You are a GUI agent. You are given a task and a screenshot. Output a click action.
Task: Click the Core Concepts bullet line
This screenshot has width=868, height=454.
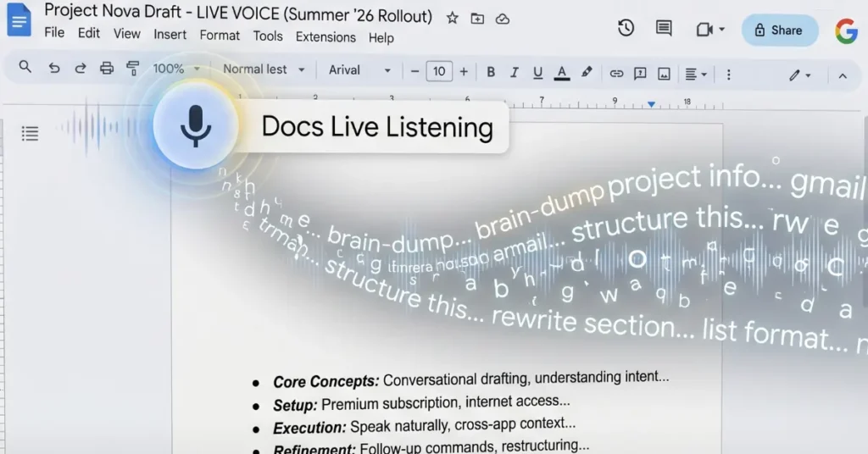click(470, 379)
